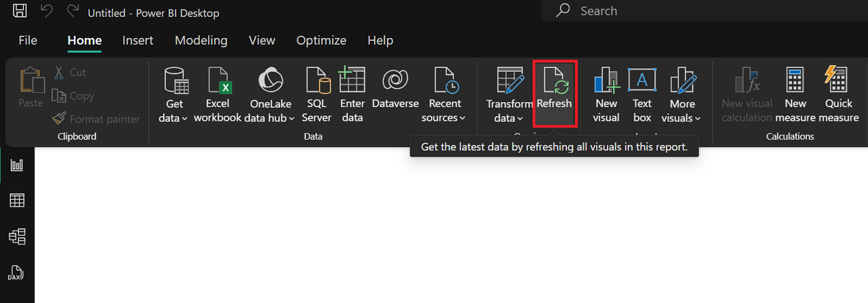Click the Dataverse button
This screenshot has width=868, height=303.
(x=395, y=88)
